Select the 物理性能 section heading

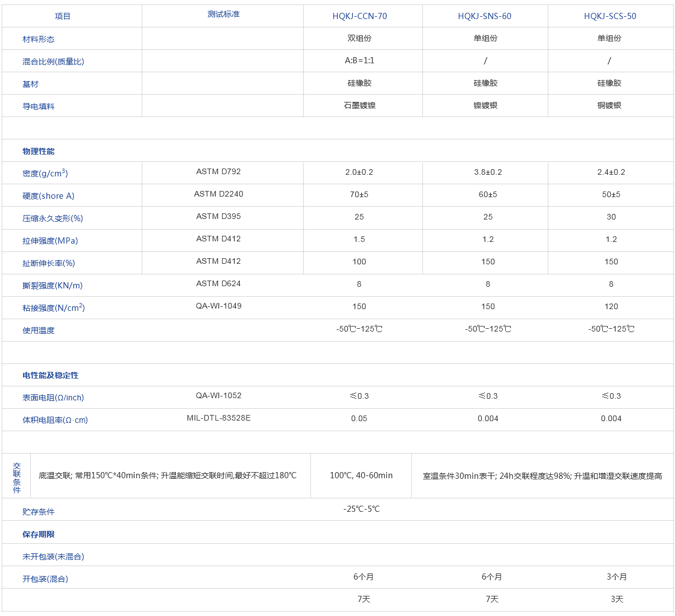[39, 151]
